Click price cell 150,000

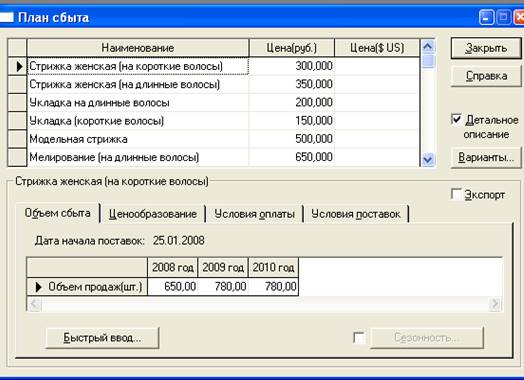click(291, 121)
